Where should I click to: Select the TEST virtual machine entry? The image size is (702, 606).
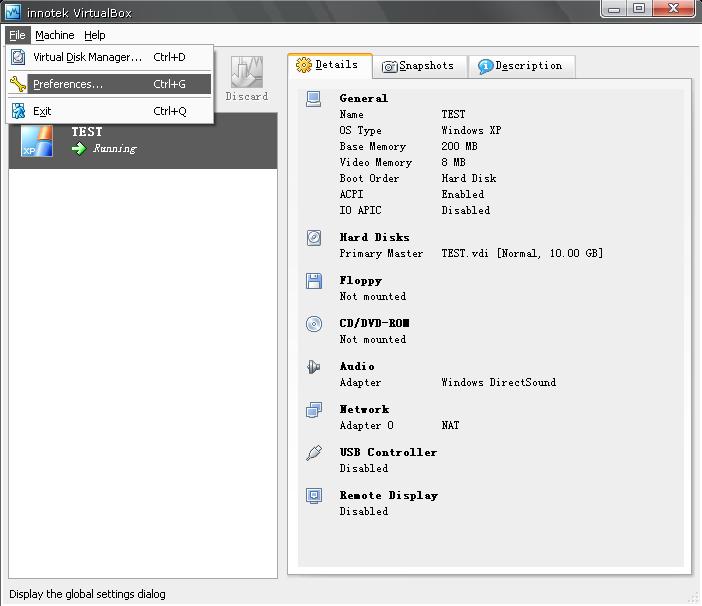(143, 141)
